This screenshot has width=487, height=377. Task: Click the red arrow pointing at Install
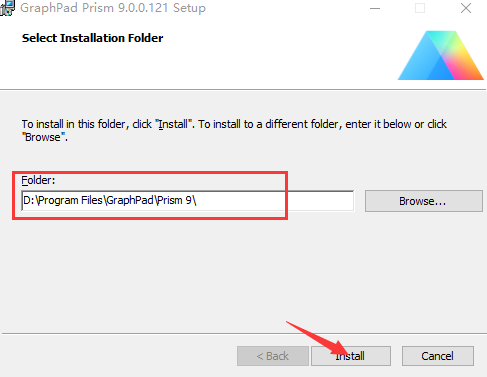point(316,338)
